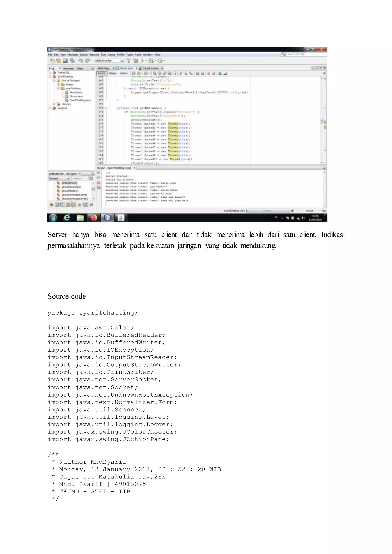The width and height of the screenshot is (392, 554).
Task: Click the Undo arrow in main toolbar
Action: click(x=81, y=61)
